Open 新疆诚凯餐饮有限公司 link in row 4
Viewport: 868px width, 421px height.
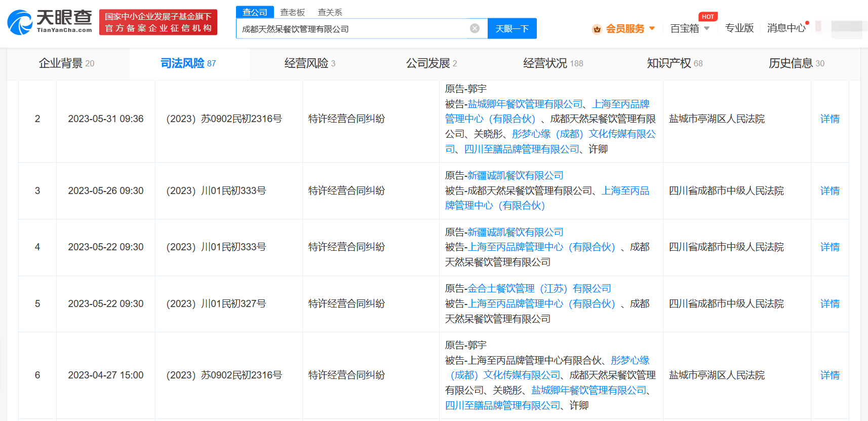pos(516,233)
